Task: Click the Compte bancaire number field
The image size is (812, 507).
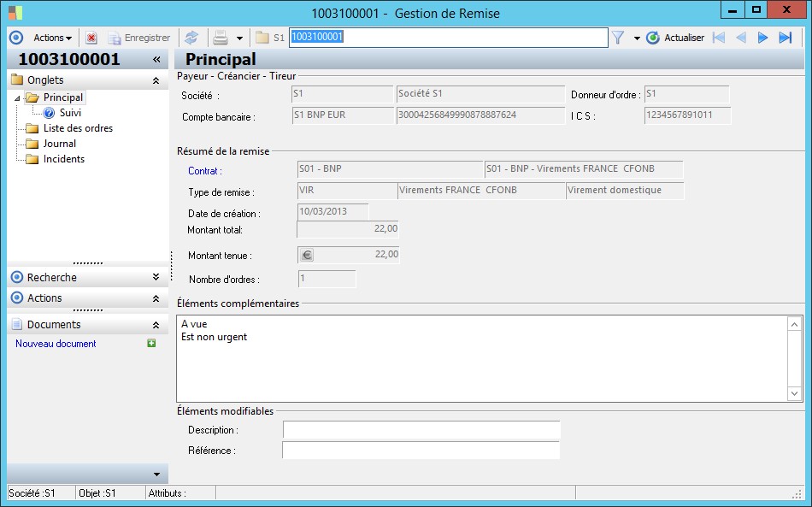Action: tap(480, 115)
